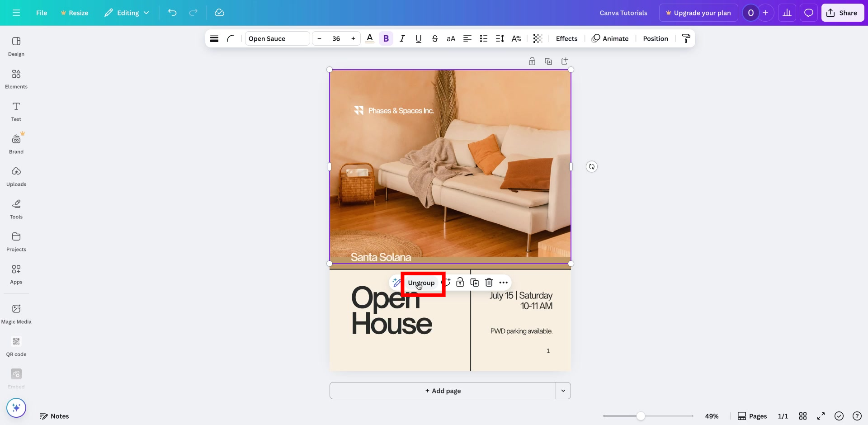Open the File menu
The image size is (868, 425).
click(42, 13)
